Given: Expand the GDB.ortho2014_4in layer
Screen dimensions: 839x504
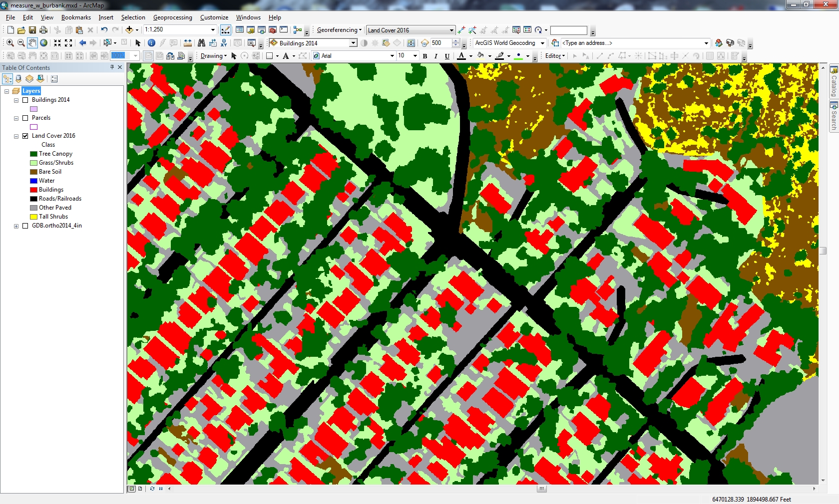Looking at the screenshot, I should click(16, 226).
